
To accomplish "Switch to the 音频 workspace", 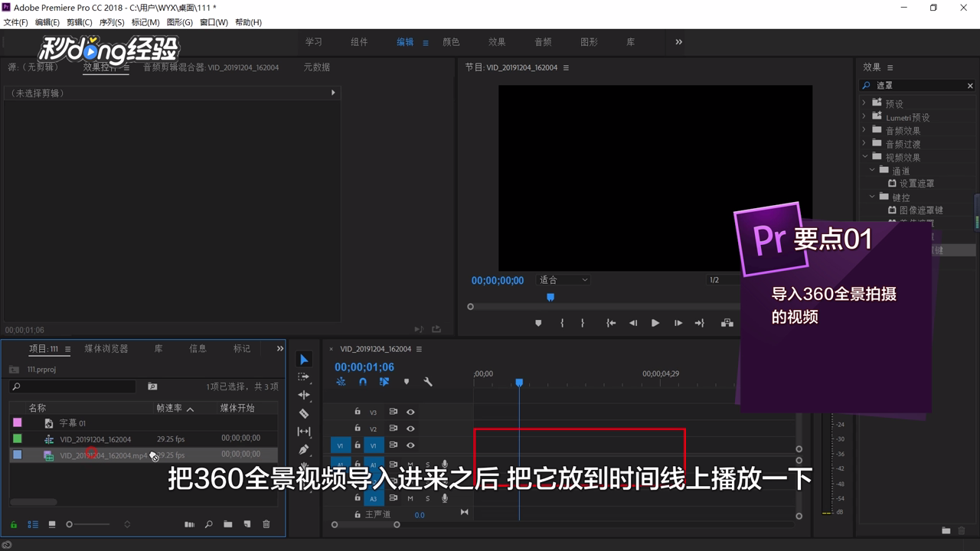I will 543,42.
